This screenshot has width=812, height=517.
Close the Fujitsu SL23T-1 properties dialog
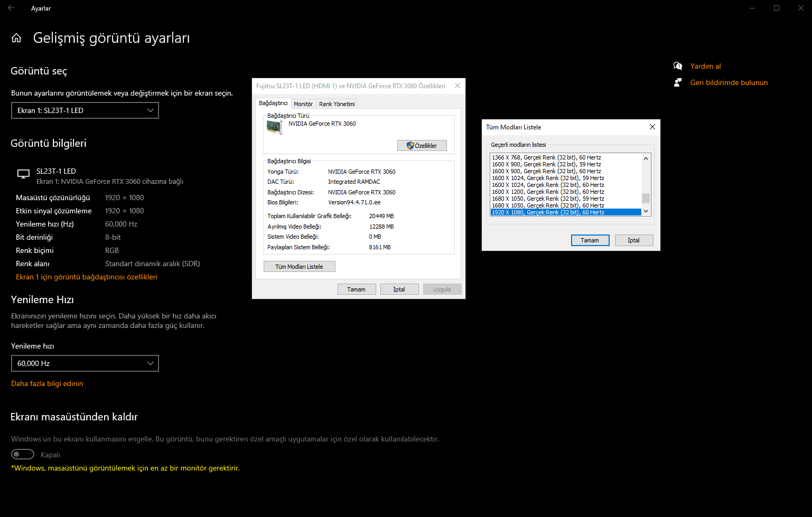point(458,86)
